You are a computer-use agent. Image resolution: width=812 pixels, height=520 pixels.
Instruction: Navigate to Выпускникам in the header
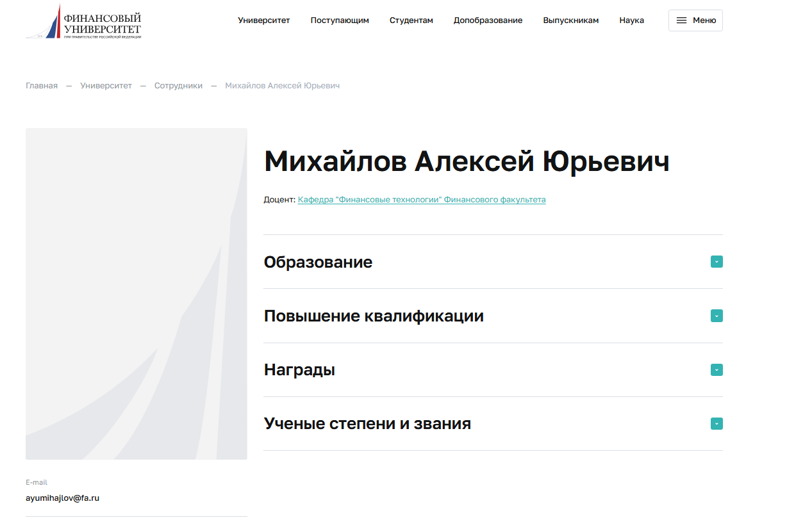click(570, 20)
